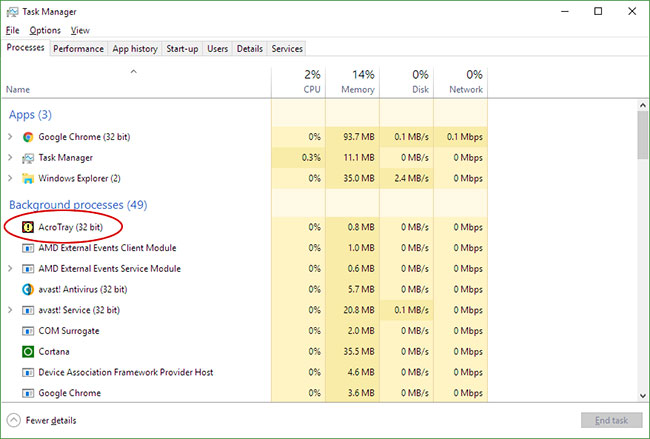Click the scrollbar up arrow

[643, 105]
